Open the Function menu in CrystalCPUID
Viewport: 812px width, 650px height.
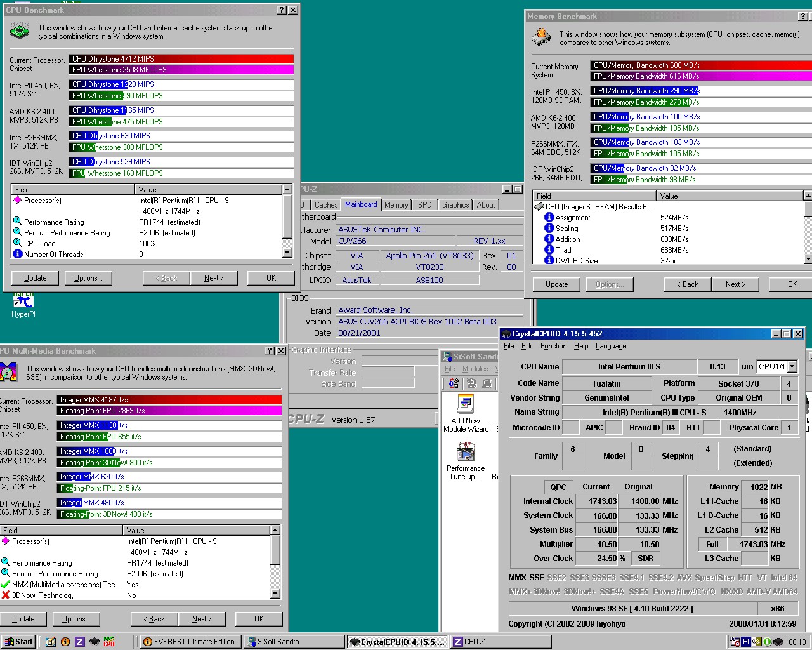point(553,346)
